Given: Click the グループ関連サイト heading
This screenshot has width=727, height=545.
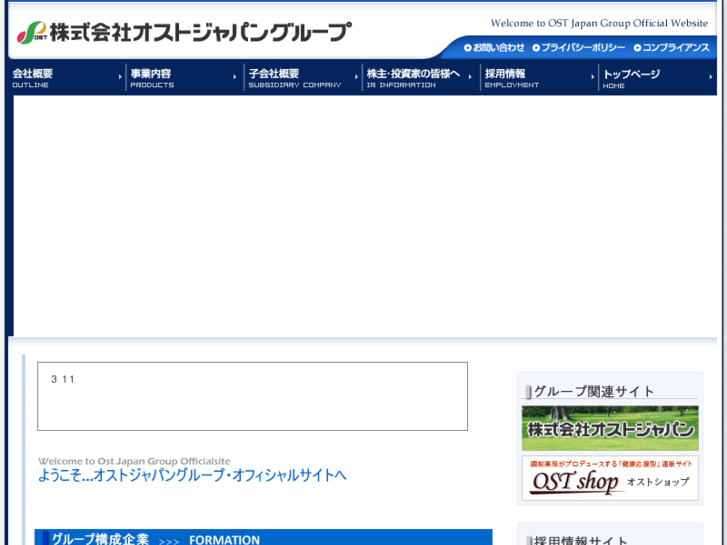Looking at the screenshot, I should tap(594, 391).
